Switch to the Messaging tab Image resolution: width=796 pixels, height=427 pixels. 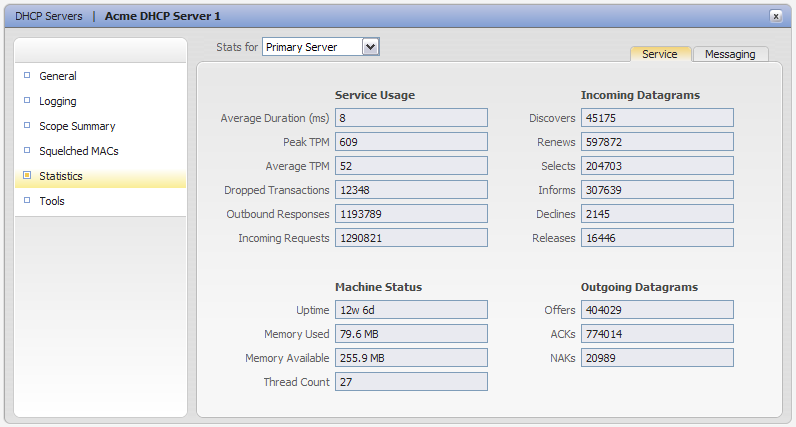click(730, 54)
